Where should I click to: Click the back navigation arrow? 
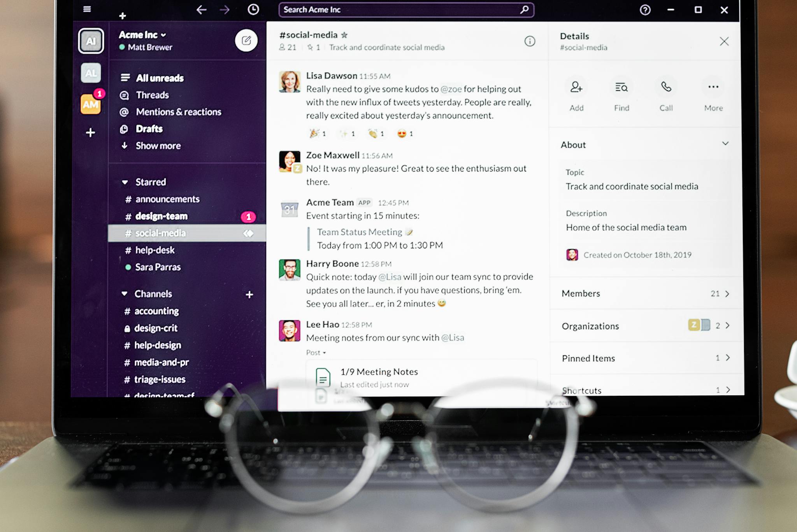click(202, 9)
